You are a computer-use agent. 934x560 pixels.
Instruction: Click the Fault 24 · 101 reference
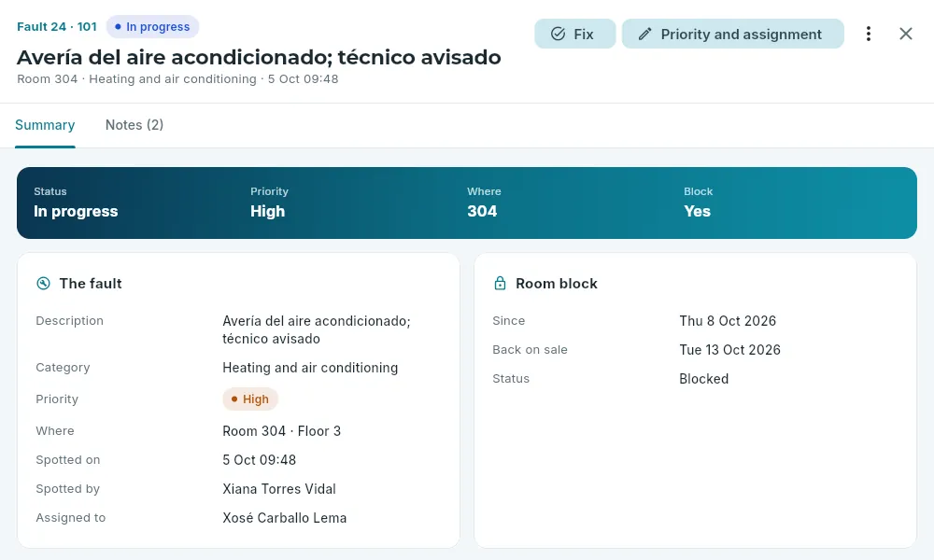[57, 27]
